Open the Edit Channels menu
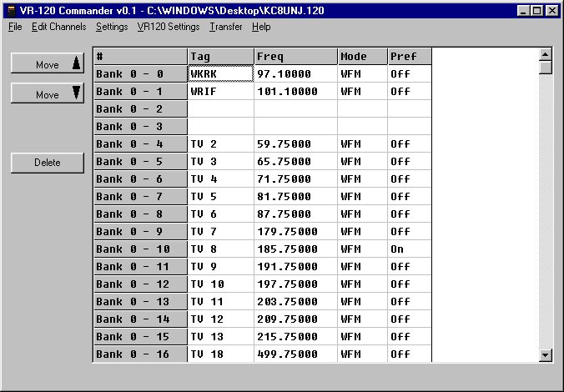Viewport: 564px width, 392px height. 58,27
